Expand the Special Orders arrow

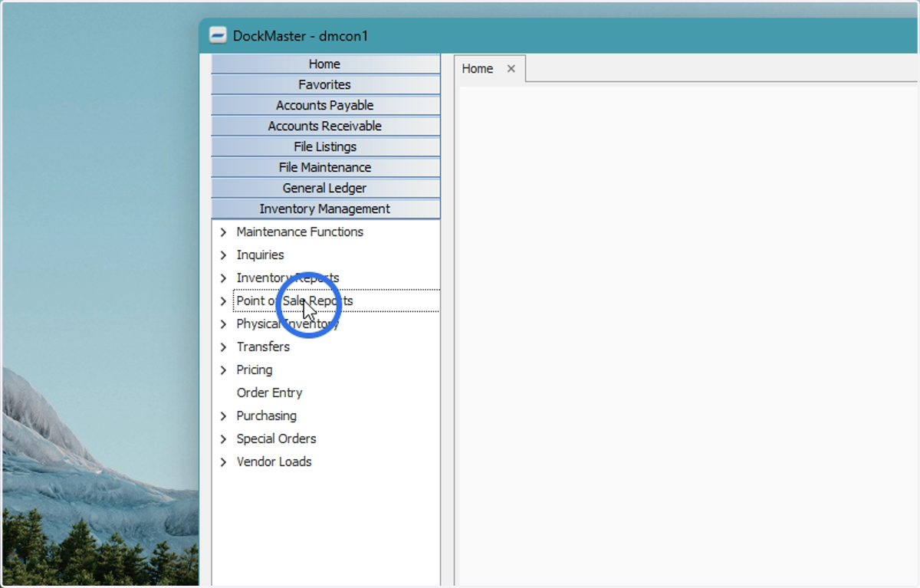point(223,439)
